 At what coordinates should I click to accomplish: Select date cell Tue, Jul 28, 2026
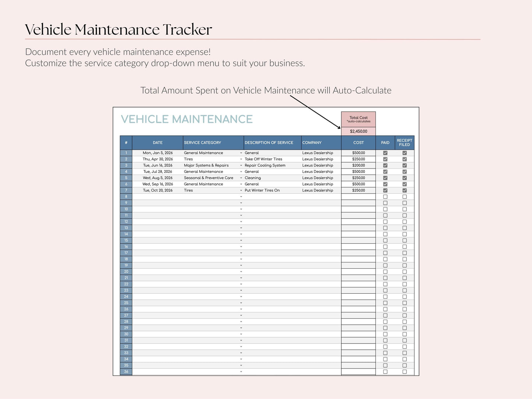click(x=158, y=172)
